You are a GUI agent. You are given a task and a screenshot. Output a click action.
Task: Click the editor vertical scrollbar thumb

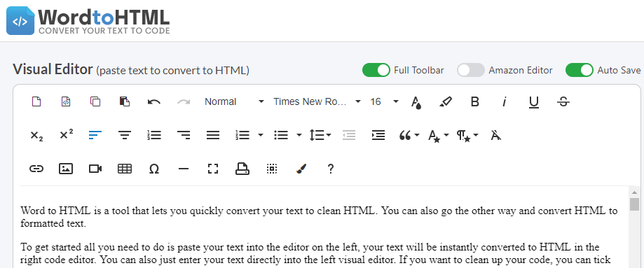(635, 204)
